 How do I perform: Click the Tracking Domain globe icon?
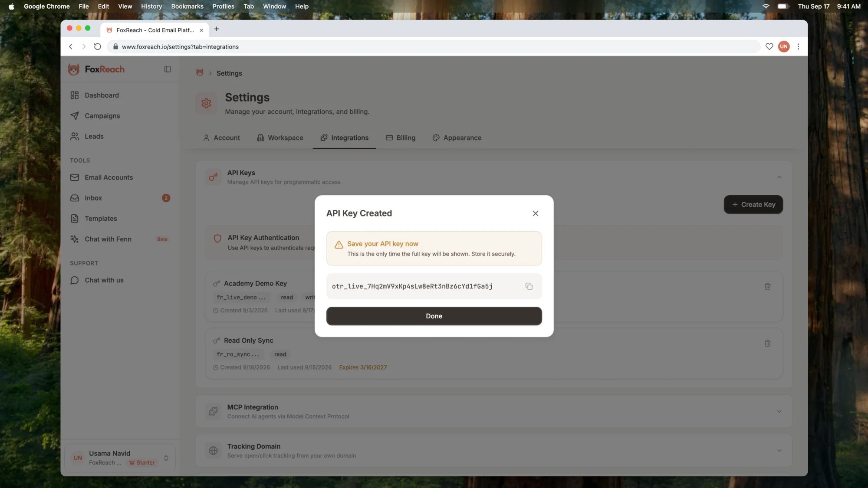213,451
